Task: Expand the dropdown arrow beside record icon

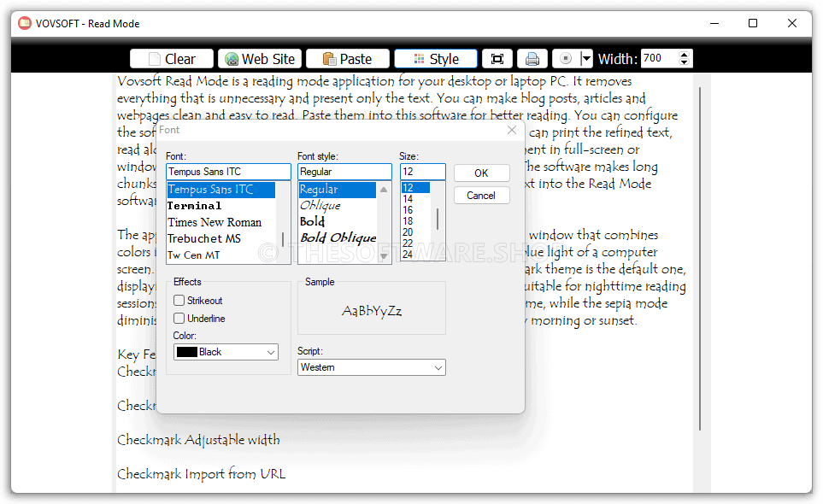Action: click(586, 59)
